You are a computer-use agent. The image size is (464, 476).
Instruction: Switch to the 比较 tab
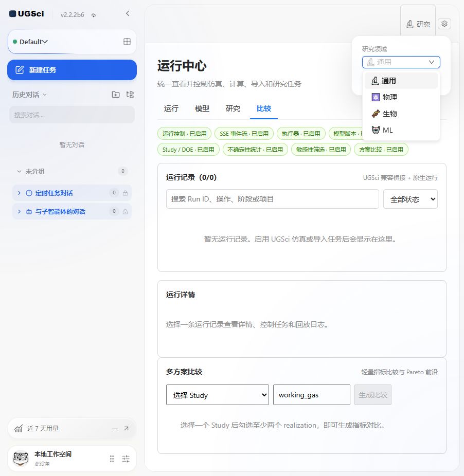(264, 108)
